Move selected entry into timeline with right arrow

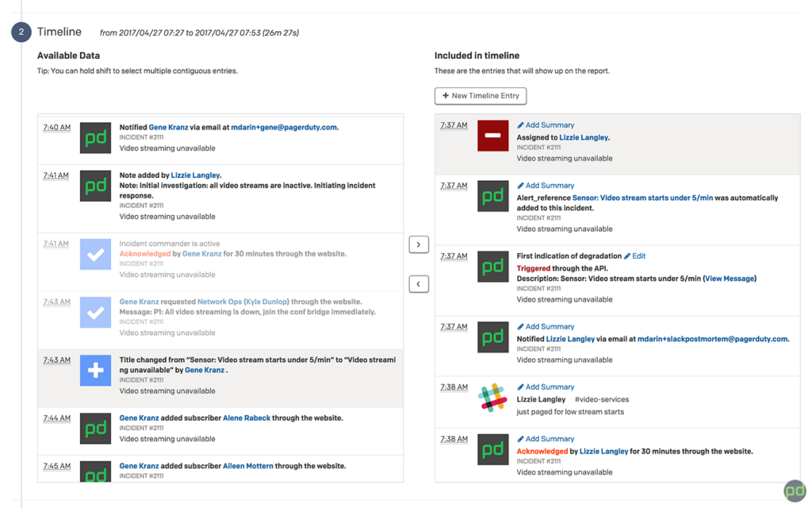coord(419,244)
